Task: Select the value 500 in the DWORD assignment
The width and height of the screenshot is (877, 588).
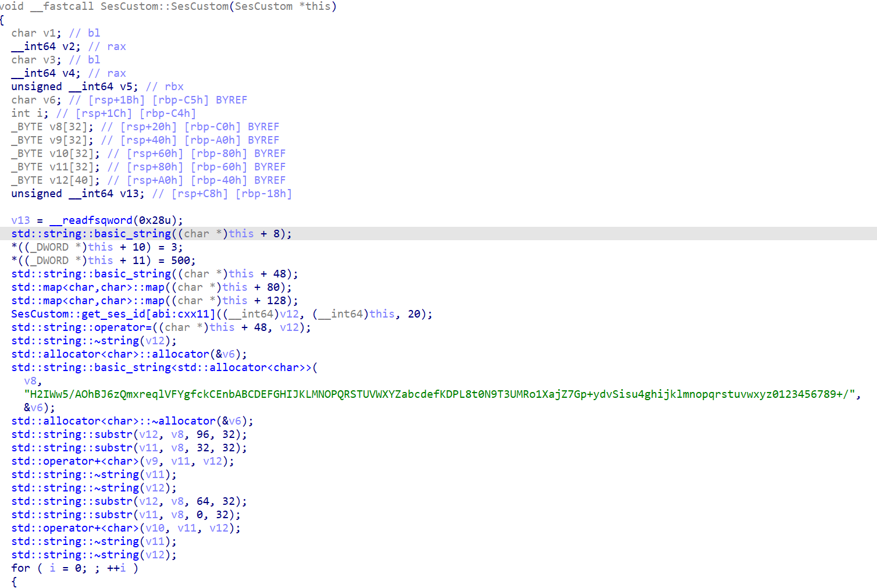Action: point(180,261)
